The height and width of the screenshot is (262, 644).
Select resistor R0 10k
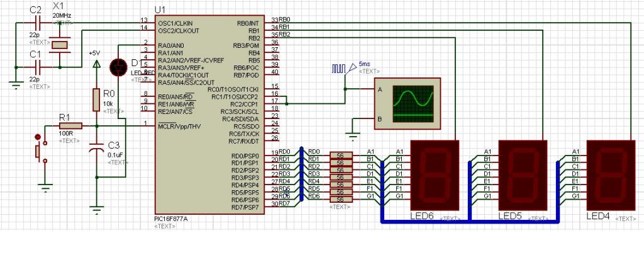point(96,100)
